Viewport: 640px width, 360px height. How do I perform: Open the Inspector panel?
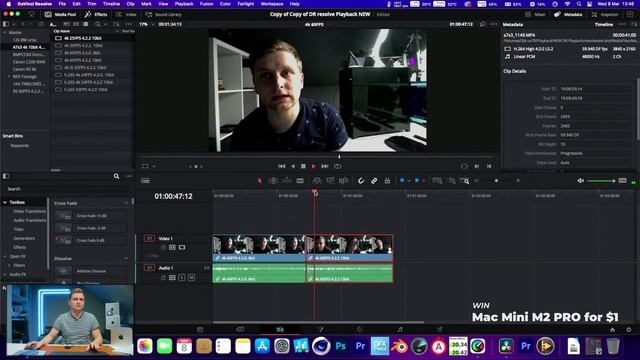[605, 14]
